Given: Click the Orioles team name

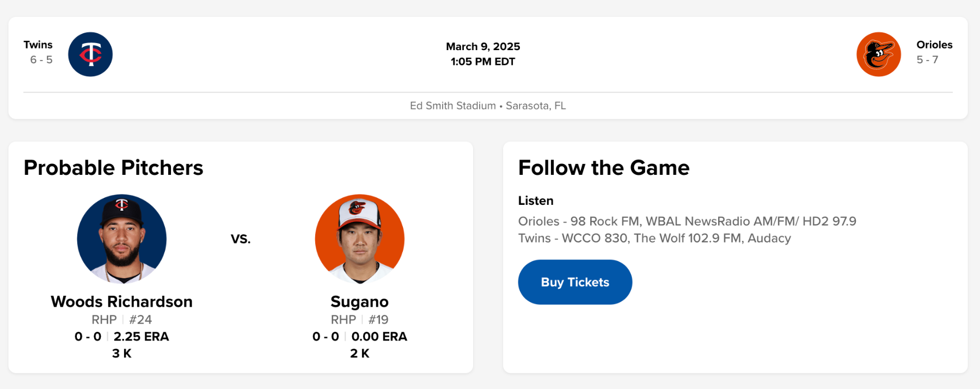Looking at the screenshot, I should 934,45.
